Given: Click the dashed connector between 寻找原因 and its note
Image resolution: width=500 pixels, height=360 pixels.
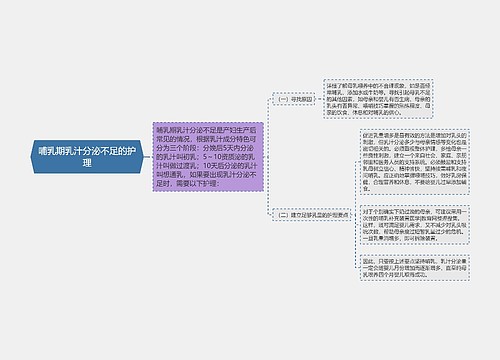Looking at the screenshot, I should [x=319, y=99].
